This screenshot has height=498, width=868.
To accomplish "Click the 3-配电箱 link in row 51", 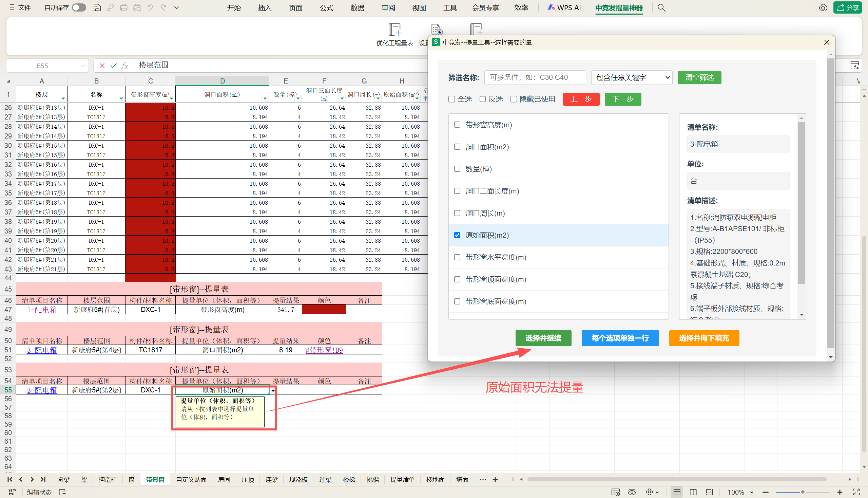I will coord(42,350).
